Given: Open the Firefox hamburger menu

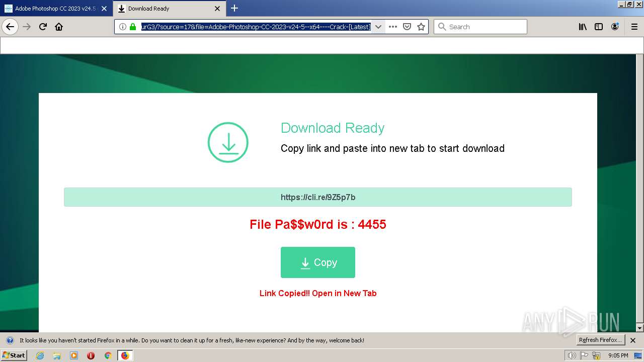Looking at the screenshot, I should point(634,27).
